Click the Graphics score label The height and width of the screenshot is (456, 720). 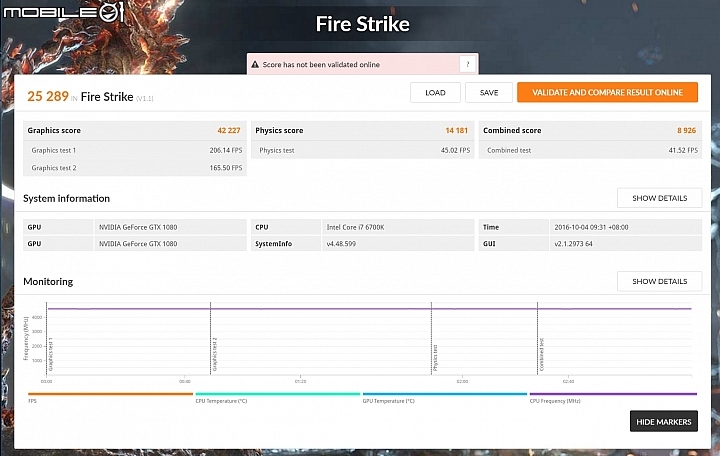(x=54, y=130)
